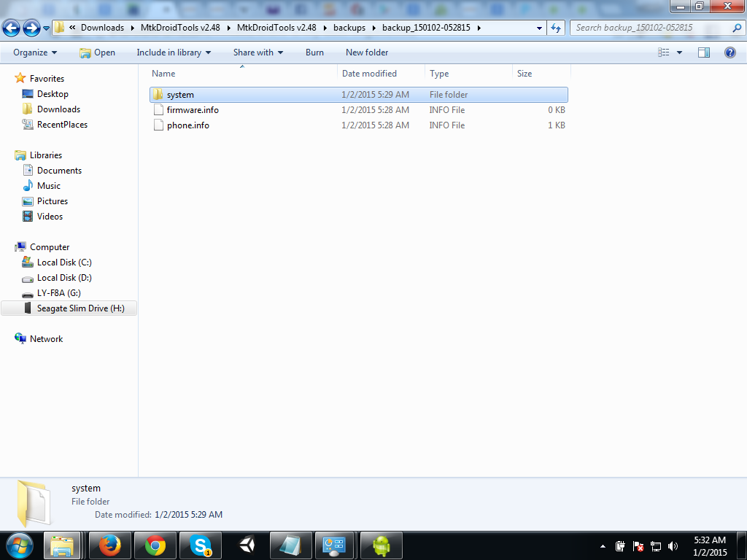Screen dimensions: 747x560
Task: Click the Back navigation arrow button
Action: (12, 28)
